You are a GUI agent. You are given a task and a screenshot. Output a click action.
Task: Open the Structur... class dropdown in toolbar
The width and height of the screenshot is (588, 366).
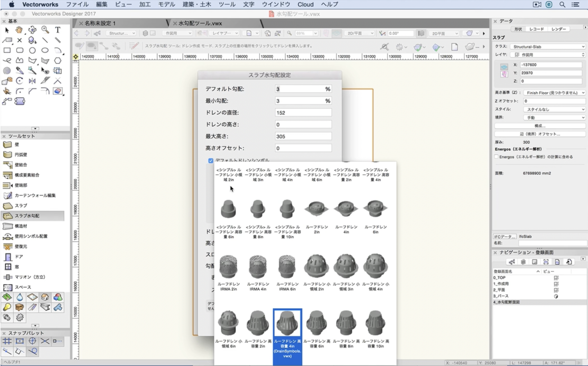pos(121,33)
